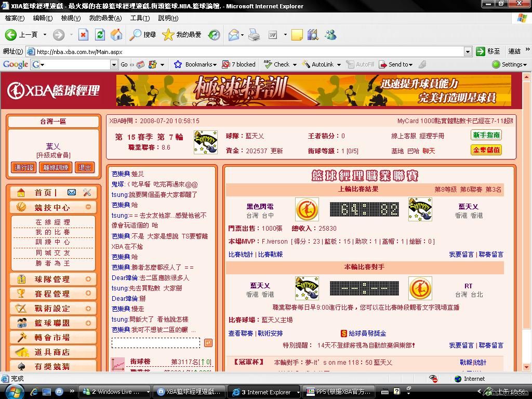Click the dollar bonus icon for players
Image resolution: width=532 pixels, height=399 pixels.
point(343,334)
